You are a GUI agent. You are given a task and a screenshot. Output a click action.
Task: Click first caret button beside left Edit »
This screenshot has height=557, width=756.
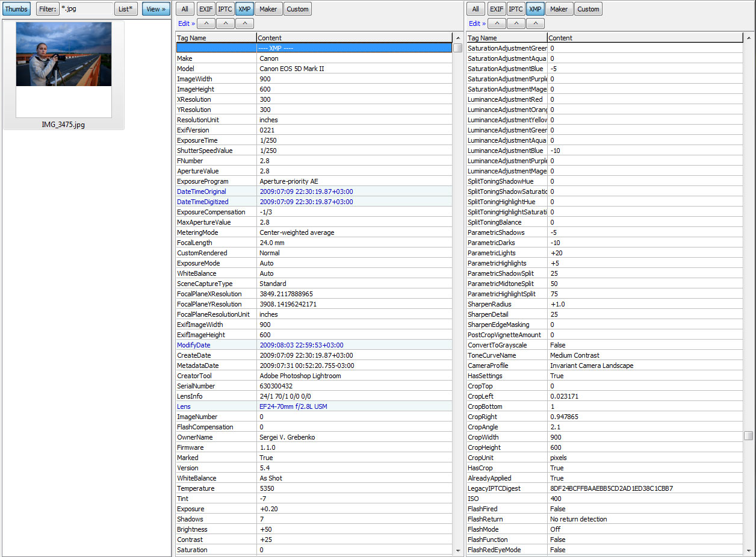pyautogui.click(x=206, y=23)
